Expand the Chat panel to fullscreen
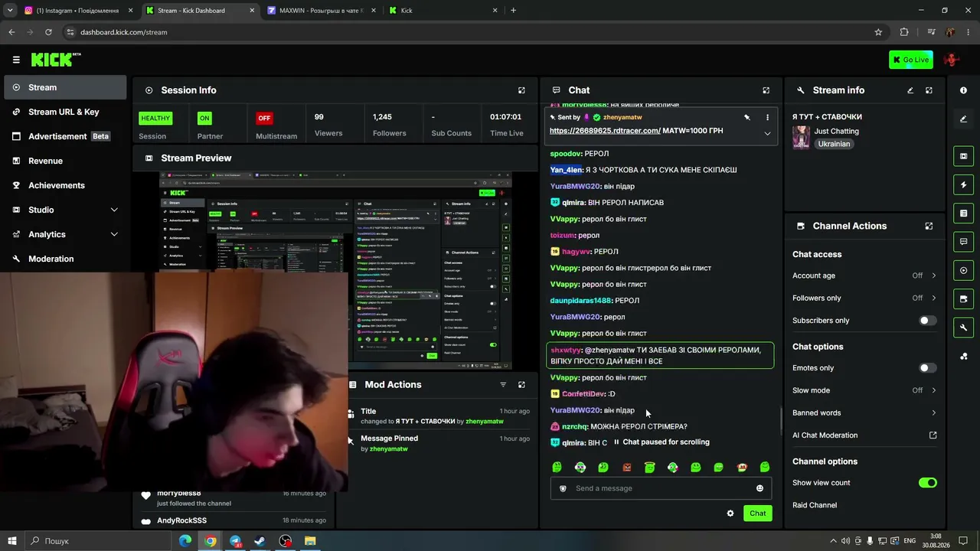The image size is (980, 551). (x=766, y=90)
